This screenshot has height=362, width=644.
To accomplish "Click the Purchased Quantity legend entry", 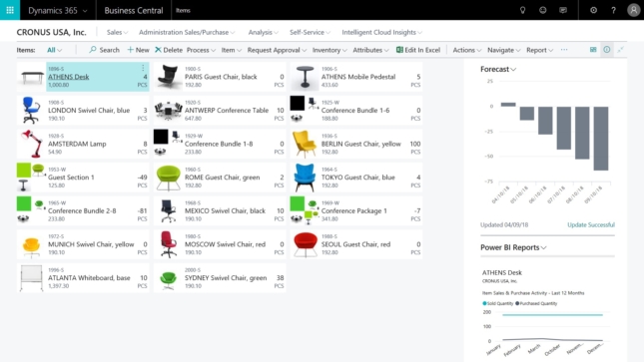I will [x=536, y=303].
